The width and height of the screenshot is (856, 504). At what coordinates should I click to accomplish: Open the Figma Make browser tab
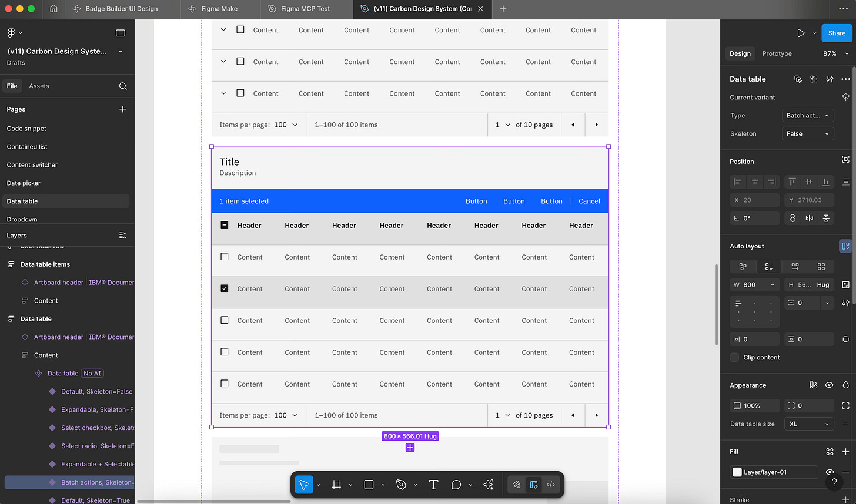pos(218,9)
